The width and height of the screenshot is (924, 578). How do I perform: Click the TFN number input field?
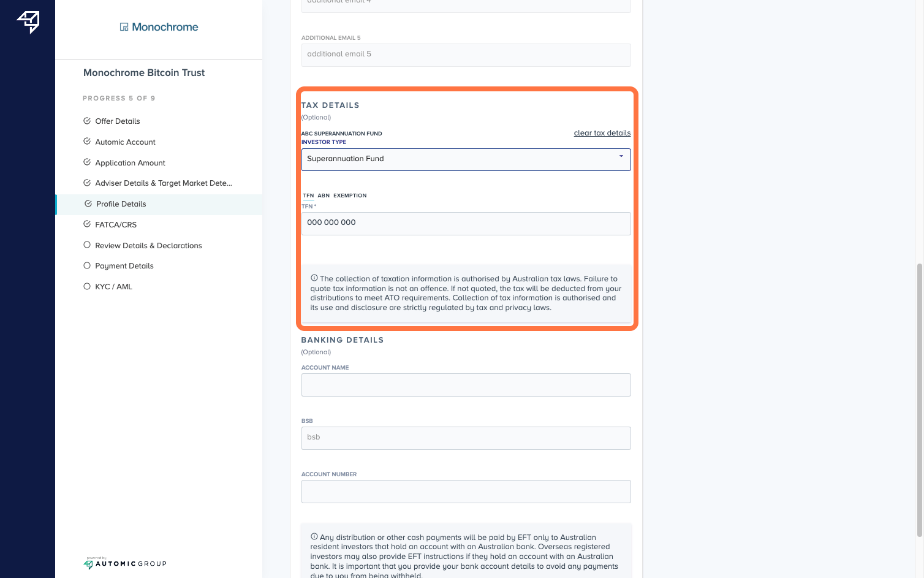coord(466,223)
